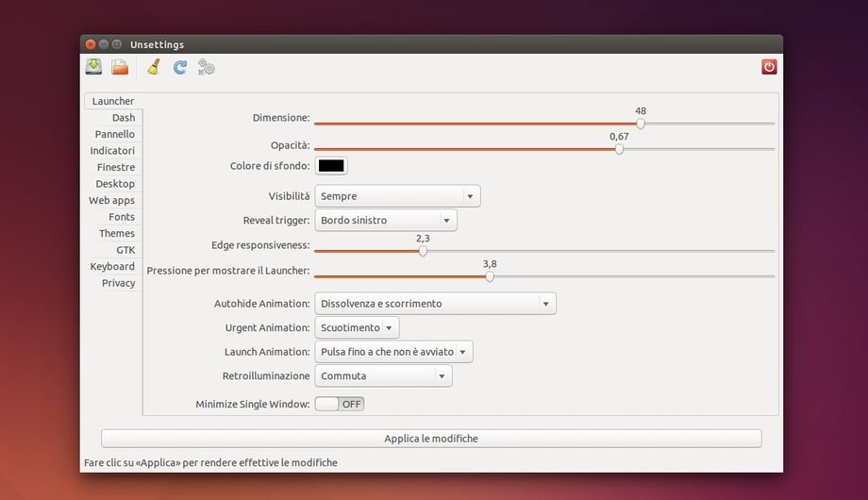
Task: Maximize the Unsettings window
Action: (x=116, y=44)
